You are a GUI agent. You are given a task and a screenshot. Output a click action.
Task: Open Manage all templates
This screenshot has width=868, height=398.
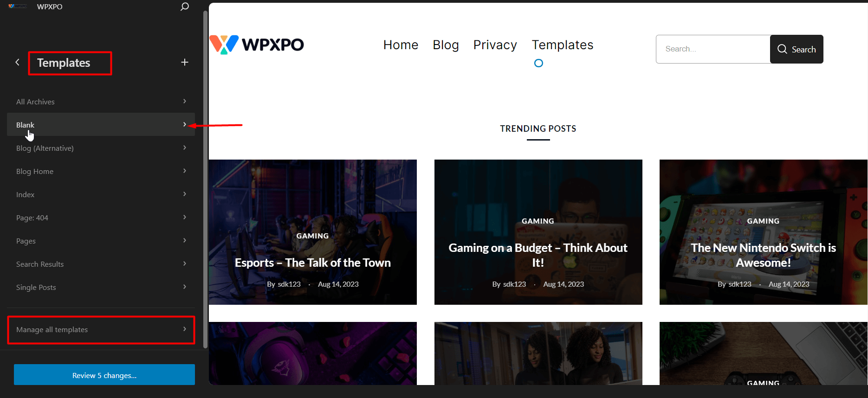(x=101, y=329)
